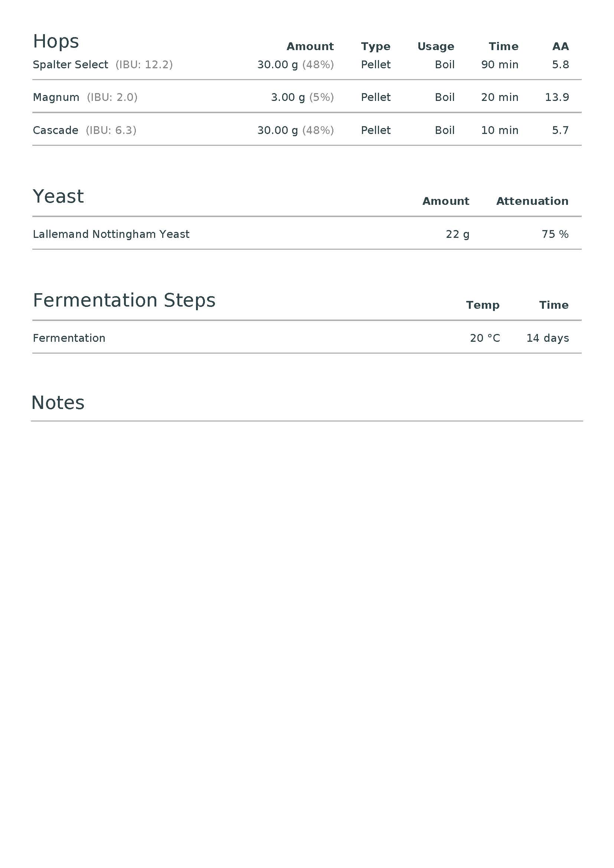Viewport: 614px width, 868px height.
Task: Select the 3.00 g Magnum amount
Action: [288, 98]
